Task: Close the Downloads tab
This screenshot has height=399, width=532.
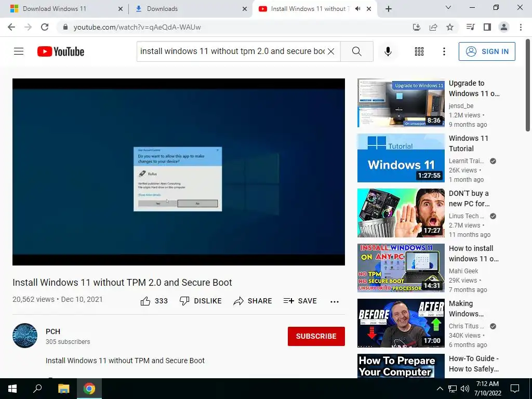Action: click(x=245, y=9)
